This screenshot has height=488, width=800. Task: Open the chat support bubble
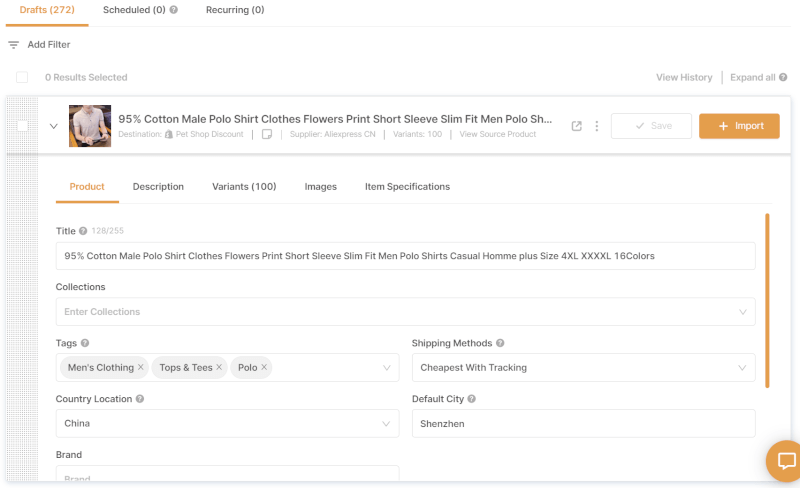coord(785,461)
